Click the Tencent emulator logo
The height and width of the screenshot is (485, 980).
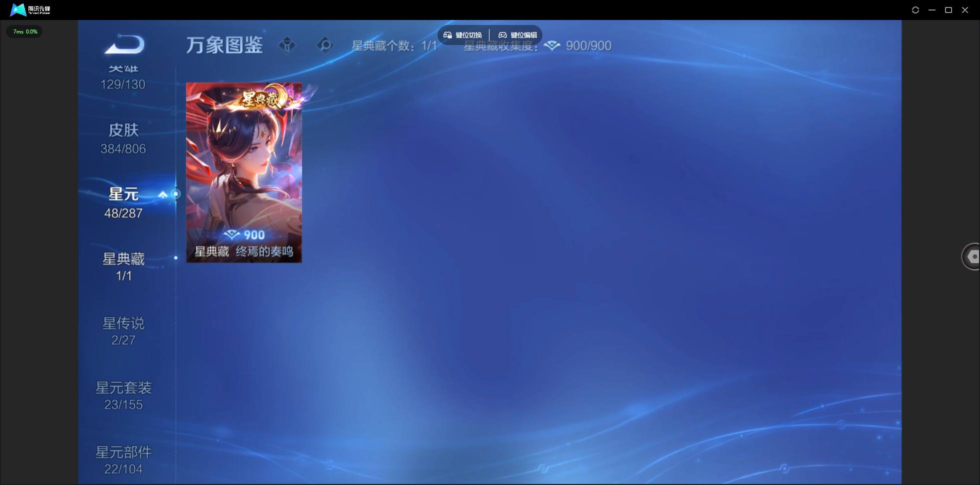pyautogui.click(x=30, y=9)
